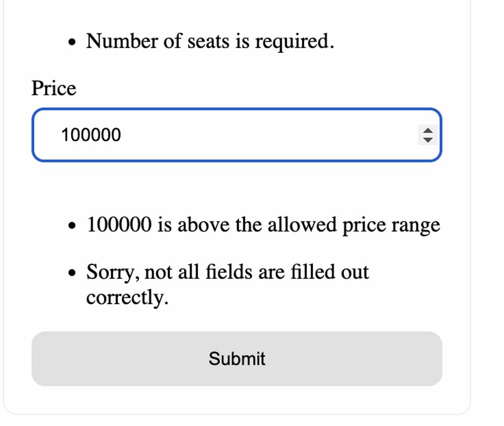Click the bullet beside the 'Sorry' error message
Screen dimensions: 504x426
tap(73, 272)
